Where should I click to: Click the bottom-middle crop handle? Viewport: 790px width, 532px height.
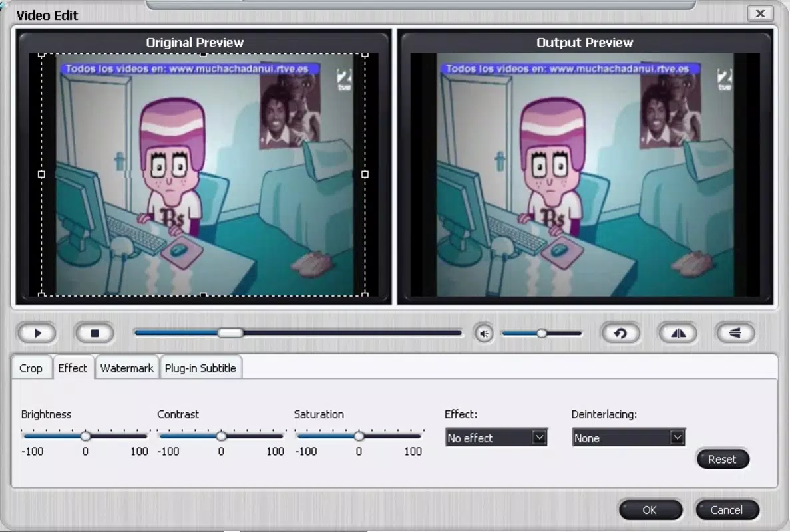pos(203,295)
